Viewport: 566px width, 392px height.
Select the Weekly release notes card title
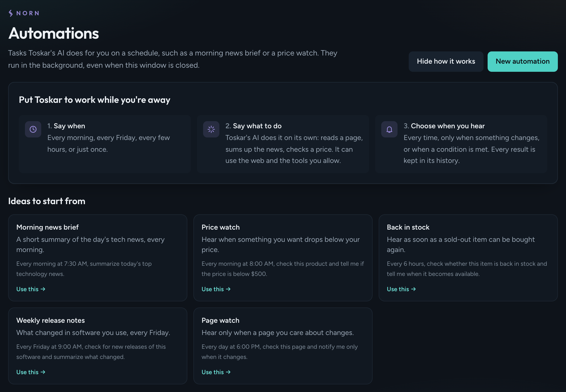click(50, 320)
